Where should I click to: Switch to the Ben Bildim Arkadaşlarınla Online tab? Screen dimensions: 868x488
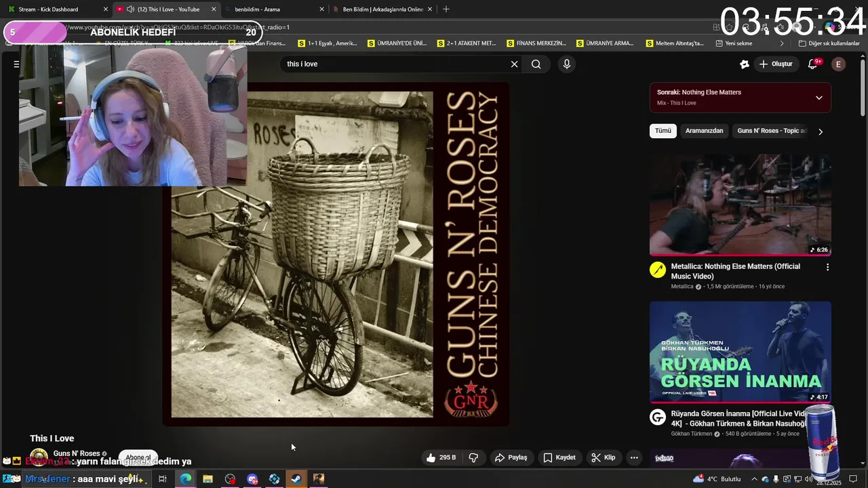pyautogui.click(x=382, y=9)
